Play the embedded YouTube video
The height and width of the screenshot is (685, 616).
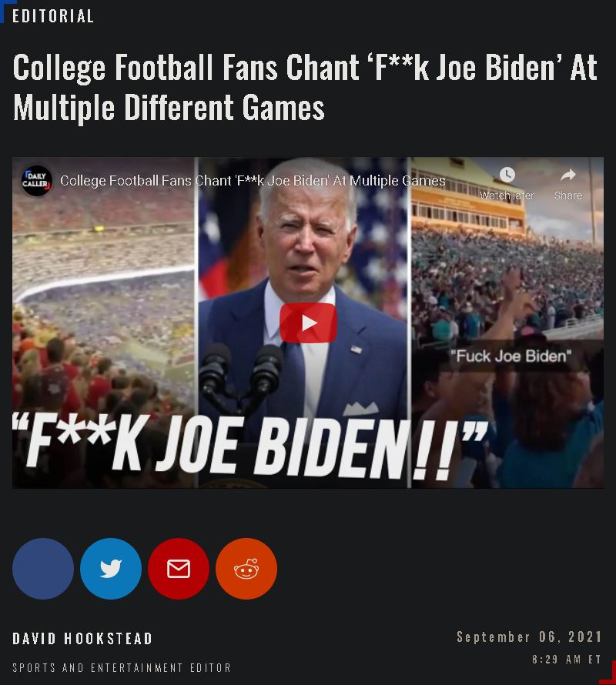[308, 322]
